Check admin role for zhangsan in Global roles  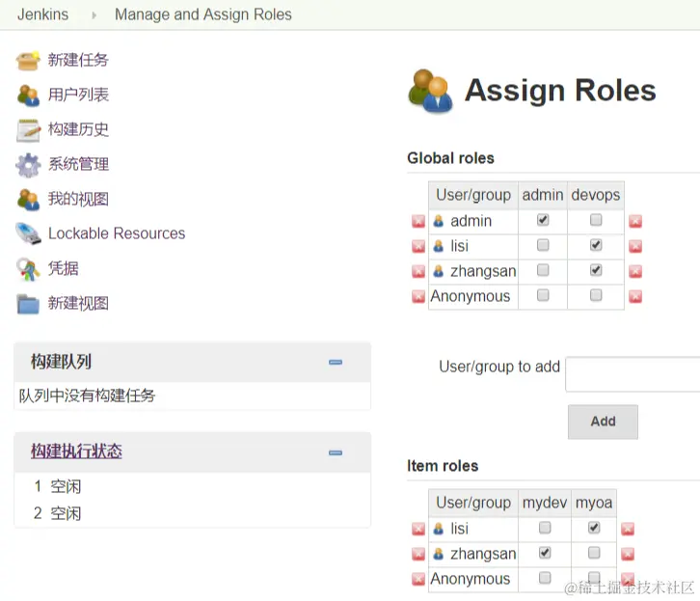[543, 270]
